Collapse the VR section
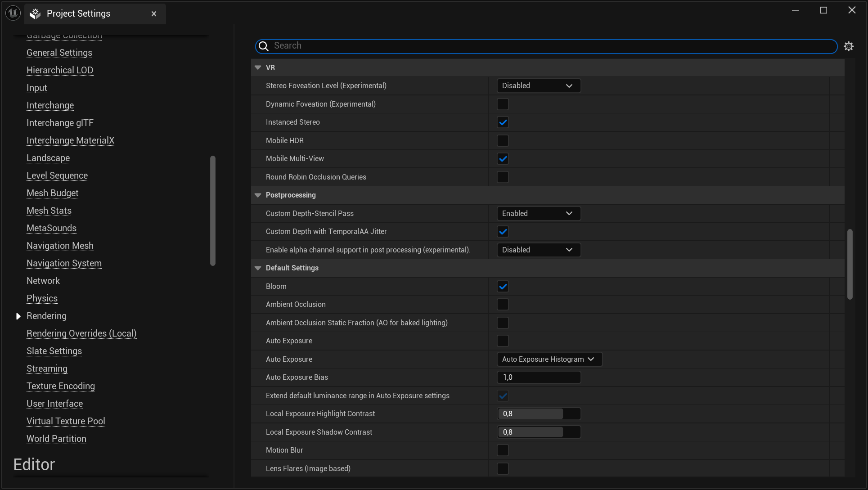The height and width of the screenshot is (490, 868). [x=258, y=67]
